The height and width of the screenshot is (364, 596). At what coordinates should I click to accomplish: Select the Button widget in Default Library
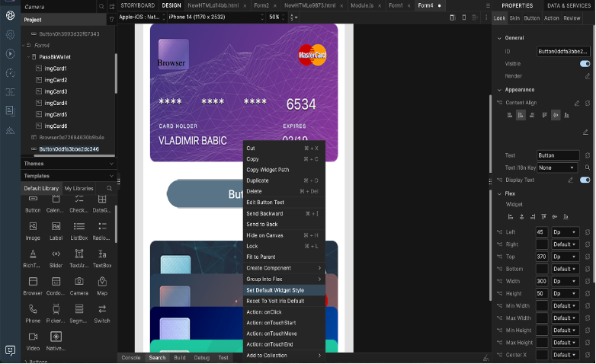(33, 203)
